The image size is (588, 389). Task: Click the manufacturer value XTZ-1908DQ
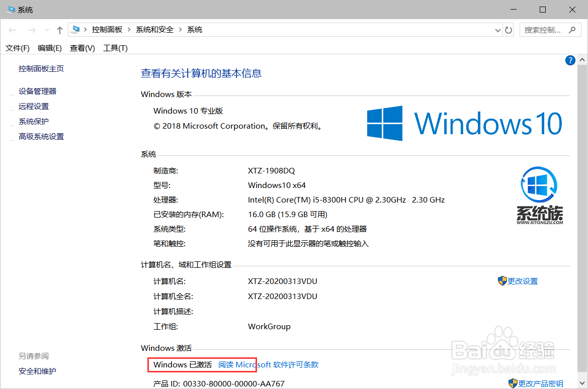(271, 170)
